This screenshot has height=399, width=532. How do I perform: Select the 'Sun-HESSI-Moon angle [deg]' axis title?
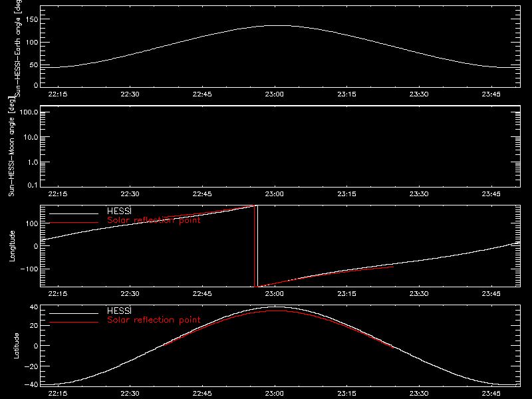(x=11, y=146)
